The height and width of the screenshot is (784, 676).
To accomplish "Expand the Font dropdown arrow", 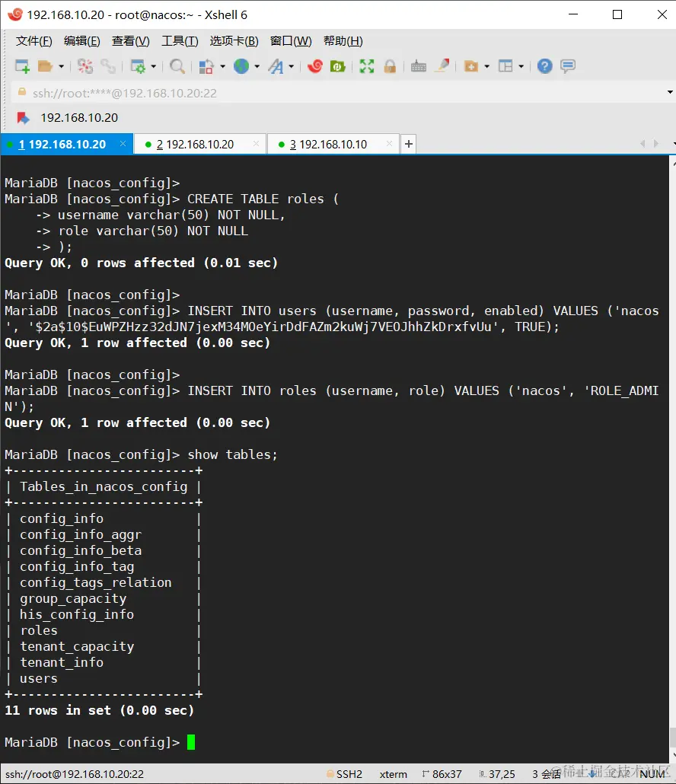I will [291, 66].
